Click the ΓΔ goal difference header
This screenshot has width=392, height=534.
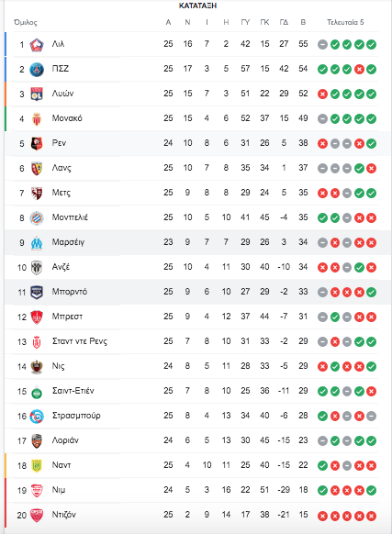[x=284, y=22]
